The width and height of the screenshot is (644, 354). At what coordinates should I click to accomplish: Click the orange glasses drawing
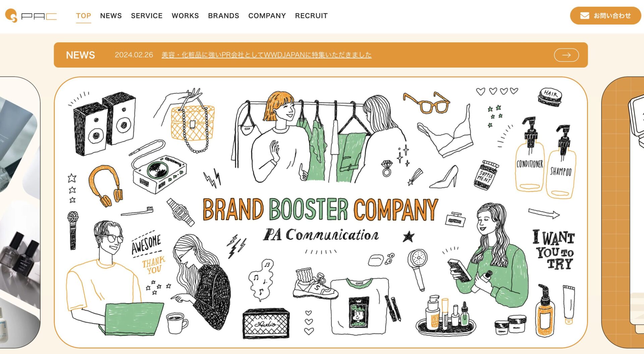tap(426, 102)
